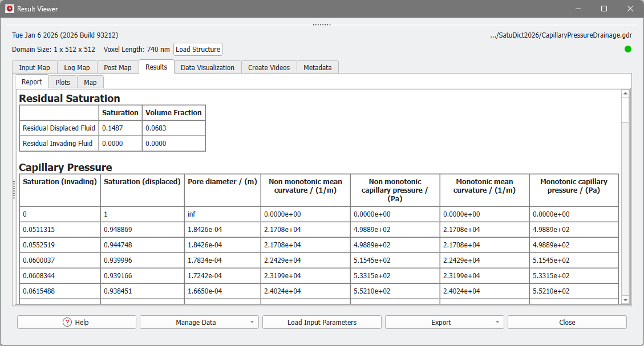
Task: Click the Help question mark icon
Action: pyautogui.click(x=67, y=322)
